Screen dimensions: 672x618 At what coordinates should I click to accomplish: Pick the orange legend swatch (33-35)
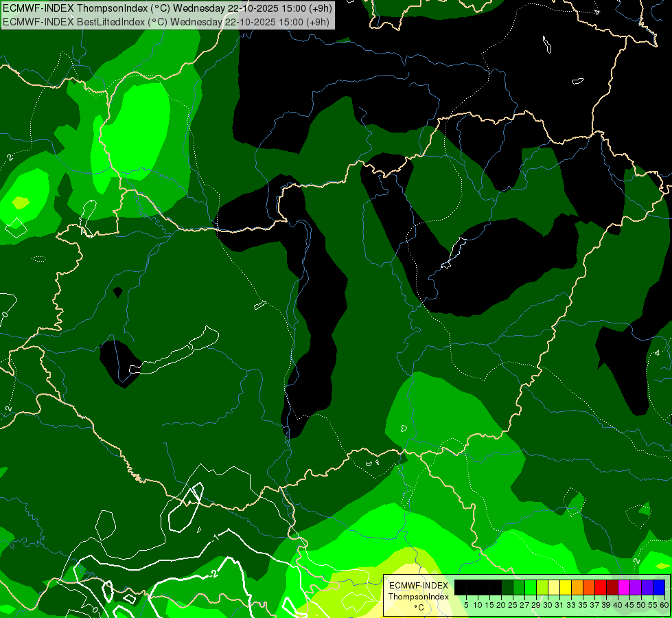point(577,587)
